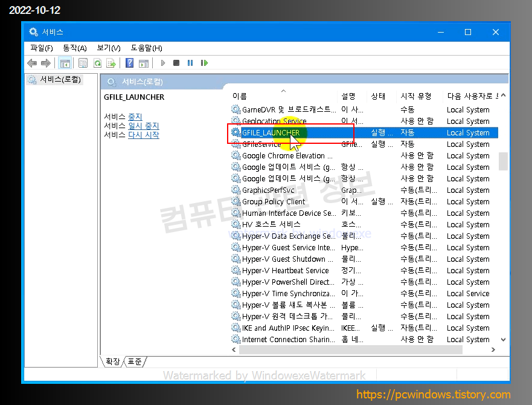This screenshot has height=405, width=532.
Task: Click the Services app icon in title bar
Action: tap(33, 32)
